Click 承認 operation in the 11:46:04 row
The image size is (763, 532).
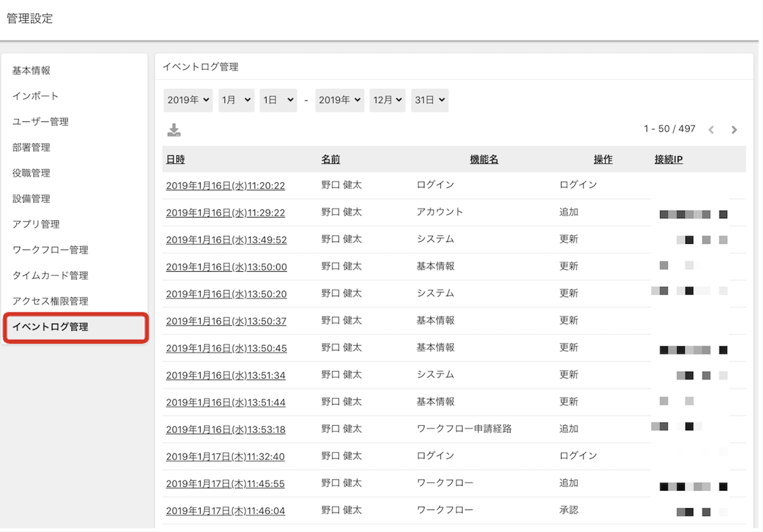pyautogui.click(x=568, y=510)
